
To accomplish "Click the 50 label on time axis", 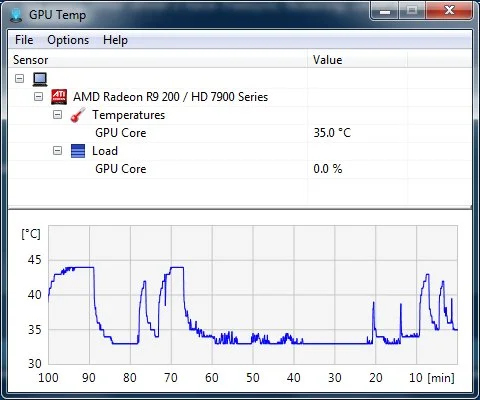I will point(253,378).
